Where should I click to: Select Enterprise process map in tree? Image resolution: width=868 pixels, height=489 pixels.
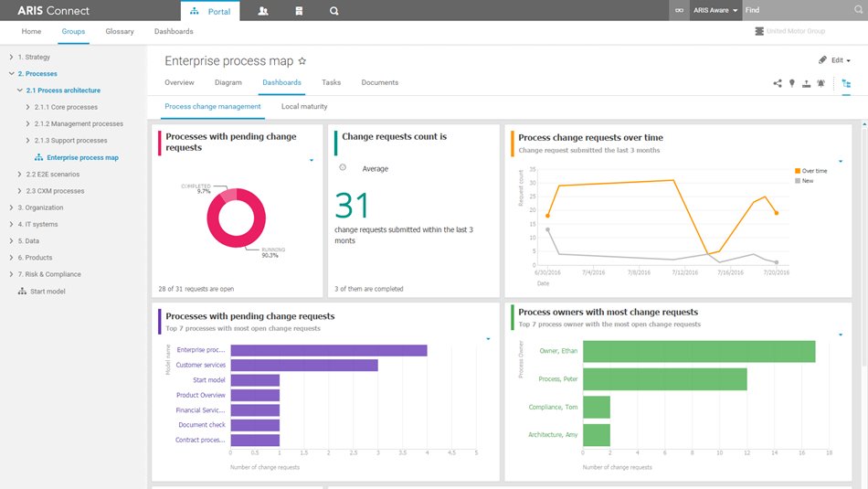point(82,157)
